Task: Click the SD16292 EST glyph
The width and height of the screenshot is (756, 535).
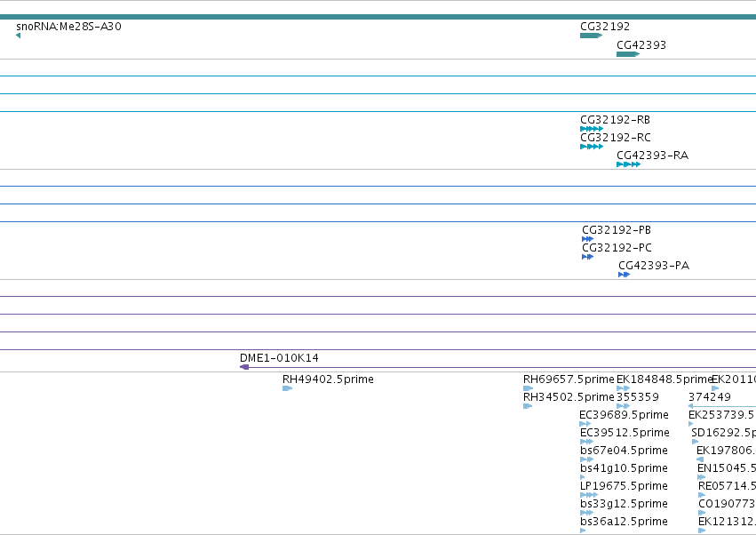Action: pyautogui.click(x=695, y=442)
